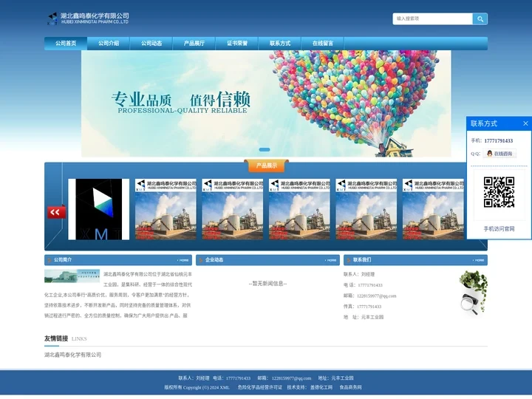Open the 公司首页 nav tab
Image resolution: width=532 pixels, height=399 pixels.
[x=66, y=44]
